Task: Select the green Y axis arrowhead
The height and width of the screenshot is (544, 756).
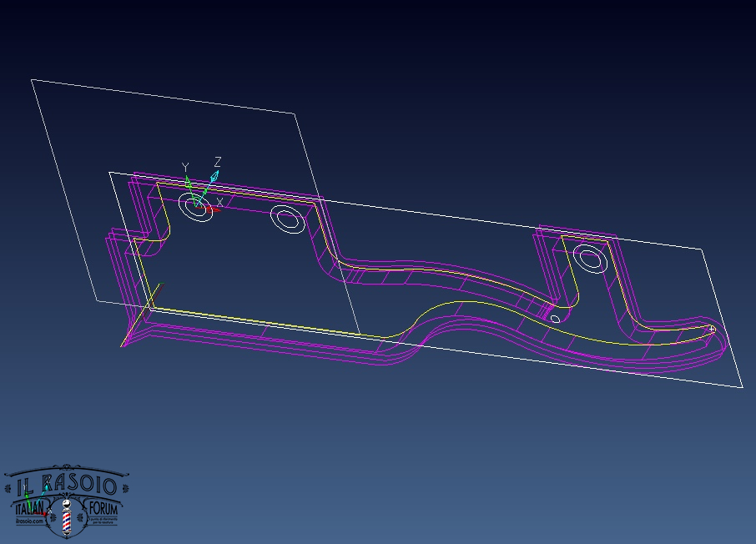Action: (189, 180)
